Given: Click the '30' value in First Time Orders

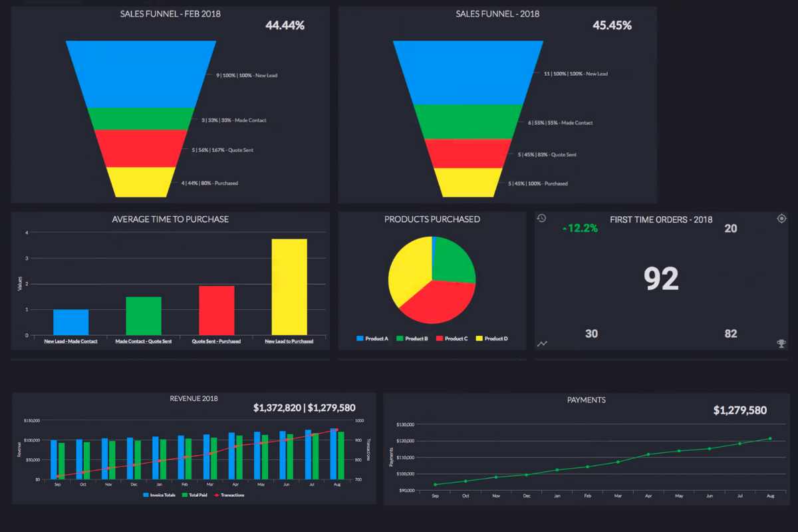Looking at the screenshot, I should 591,334.
